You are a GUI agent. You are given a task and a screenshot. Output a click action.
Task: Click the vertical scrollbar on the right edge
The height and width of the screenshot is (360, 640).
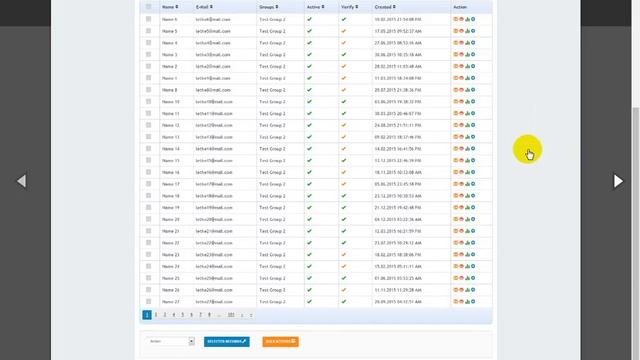tap(636, 233)
